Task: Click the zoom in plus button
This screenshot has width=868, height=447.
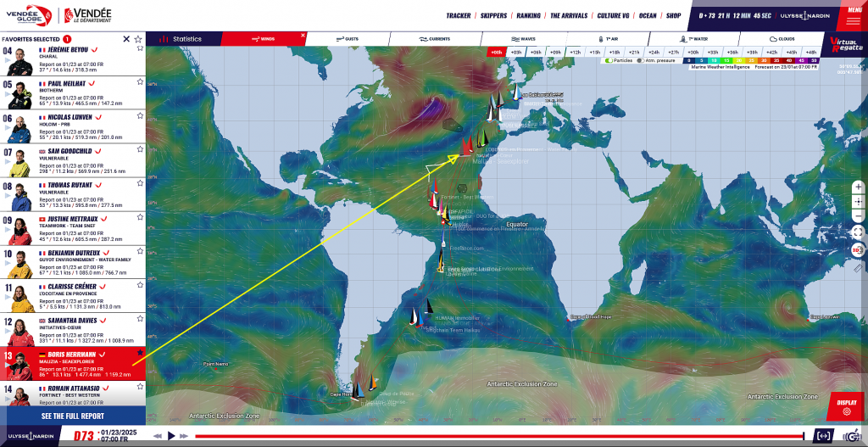Action: point(858,187)
